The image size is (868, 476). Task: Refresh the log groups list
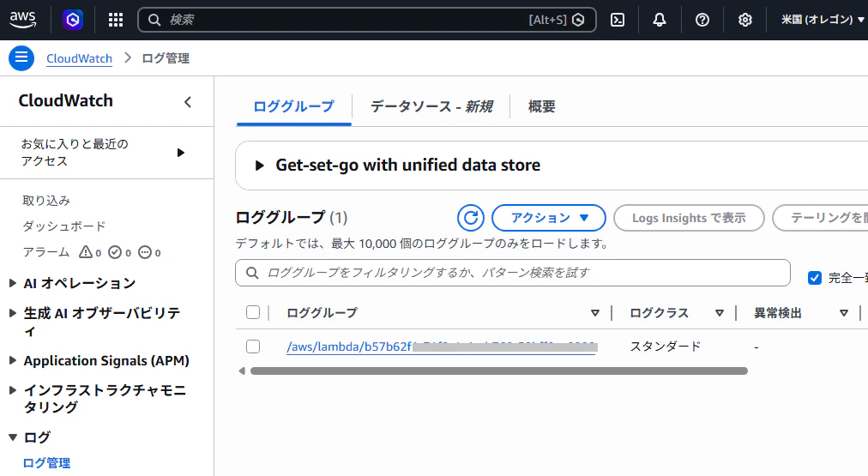tap(471, 218)
